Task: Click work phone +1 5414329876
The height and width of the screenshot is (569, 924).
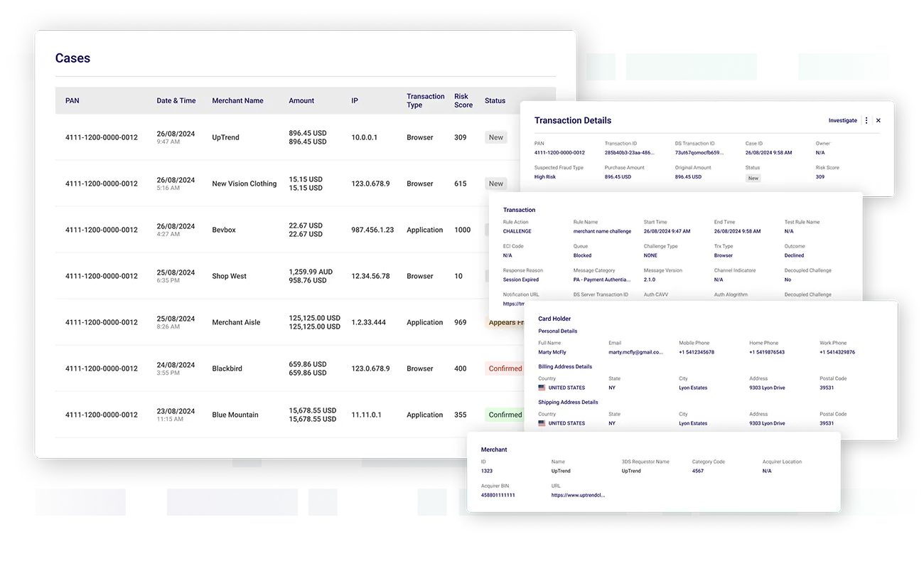Action: [837, 352]
